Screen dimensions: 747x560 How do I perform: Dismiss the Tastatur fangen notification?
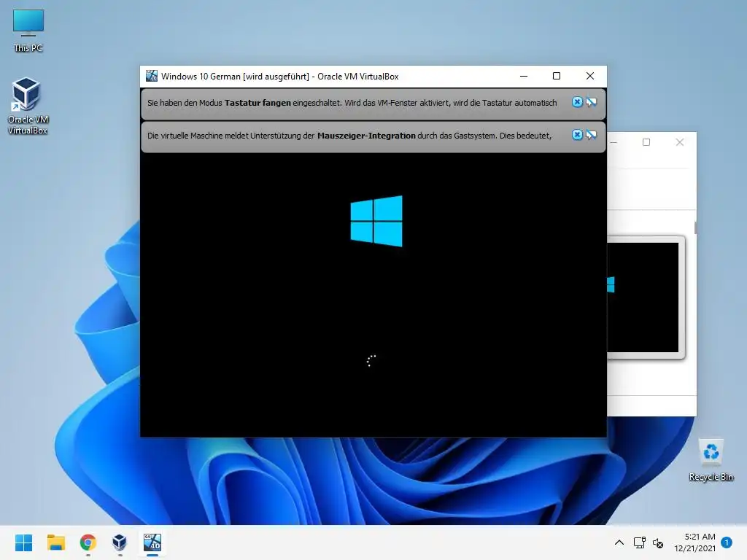[x=577, y=102]
